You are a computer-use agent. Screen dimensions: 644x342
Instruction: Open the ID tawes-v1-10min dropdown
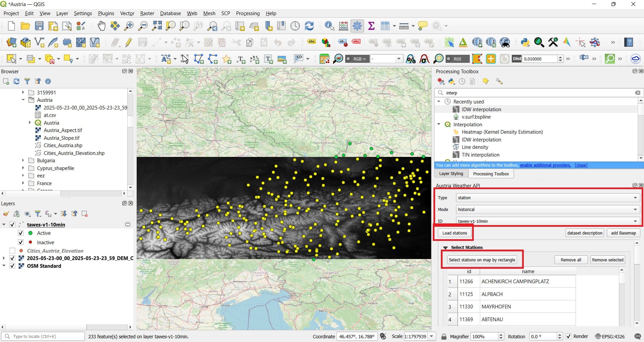[x=547, y=221]
